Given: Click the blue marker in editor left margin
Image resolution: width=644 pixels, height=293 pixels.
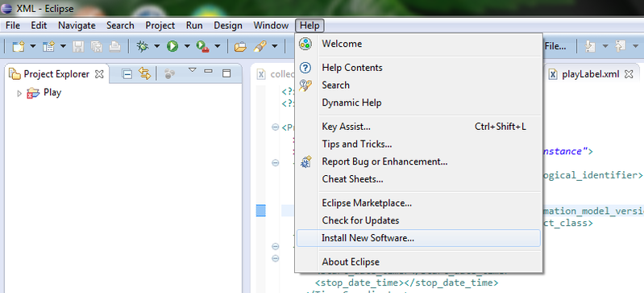Looking at the screenshot, I should (261, 211).
